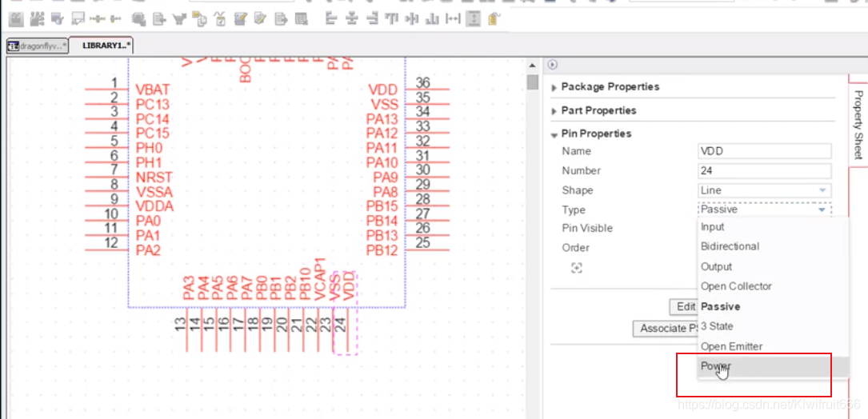The height and width of the screenshot is (419, 868).
Task: Click the small target icon below Order
Action: coord(577,269)
